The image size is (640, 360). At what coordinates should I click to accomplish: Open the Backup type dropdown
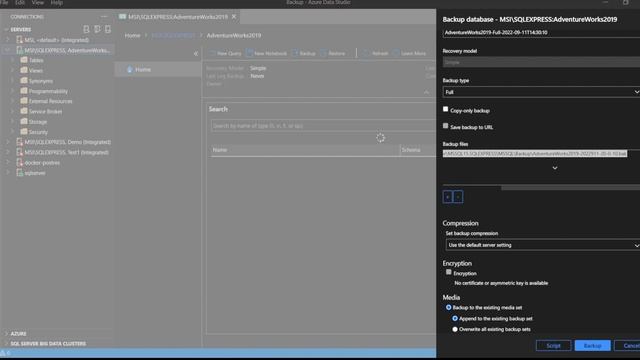pos(541,92)
